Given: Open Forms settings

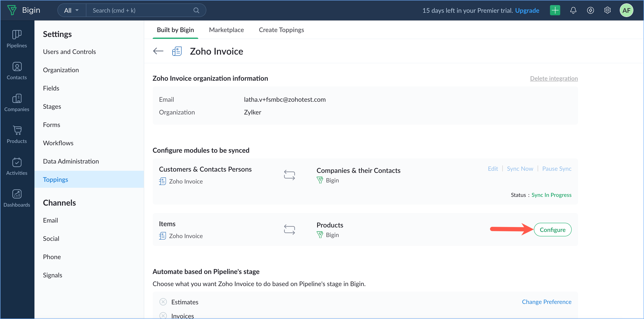Looking at the screenshot, I should 51,124.
